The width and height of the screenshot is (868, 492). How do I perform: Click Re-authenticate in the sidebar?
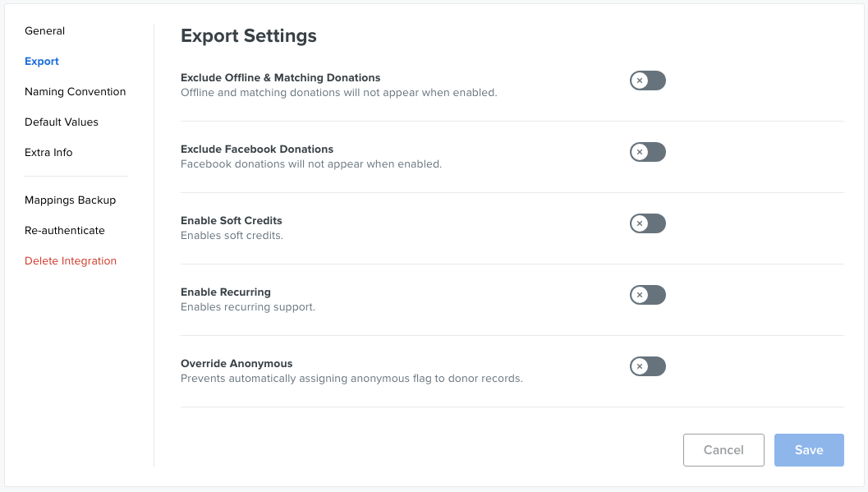pos(65,231)
